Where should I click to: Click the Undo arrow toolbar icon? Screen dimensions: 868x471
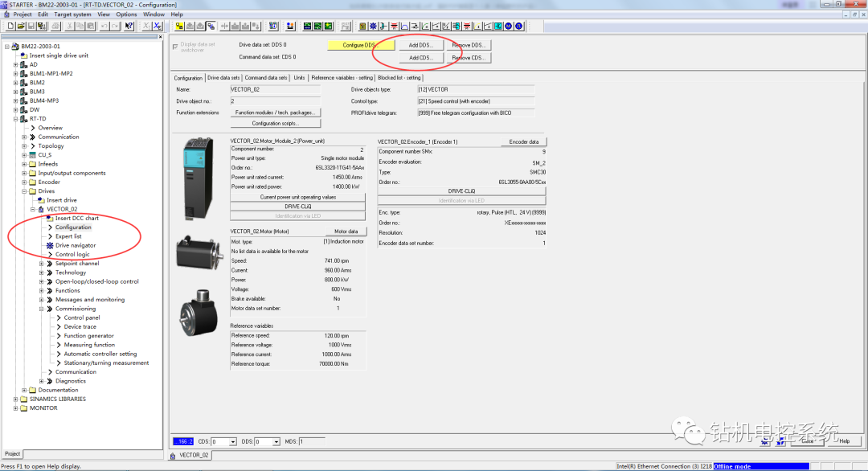click(x=104, y=26)
